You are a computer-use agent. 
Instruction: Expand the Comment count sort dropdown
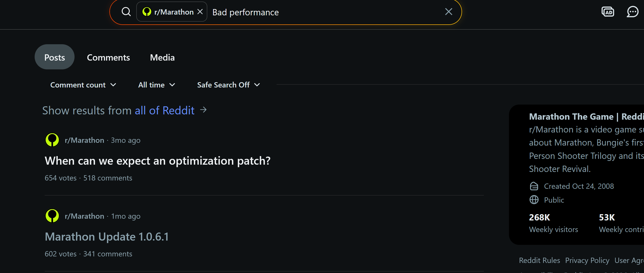(83, 85)
